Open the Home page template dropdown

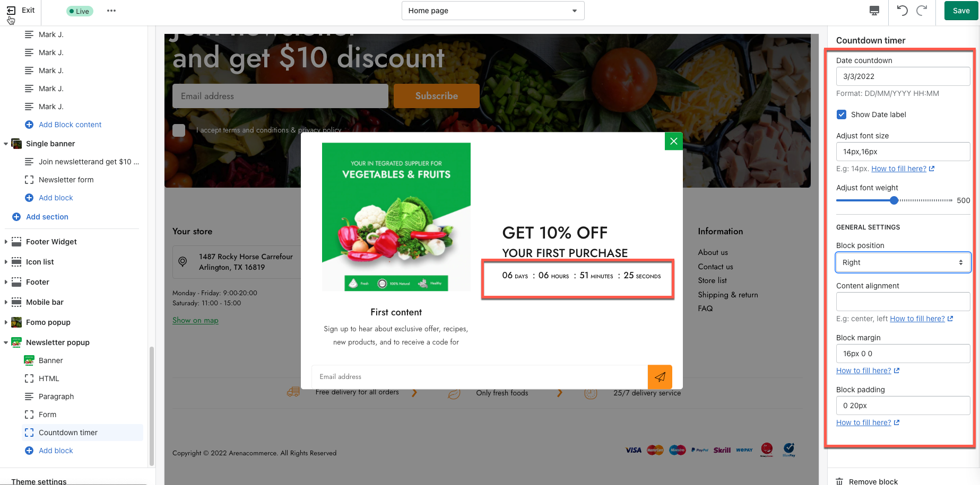point(493,11)
